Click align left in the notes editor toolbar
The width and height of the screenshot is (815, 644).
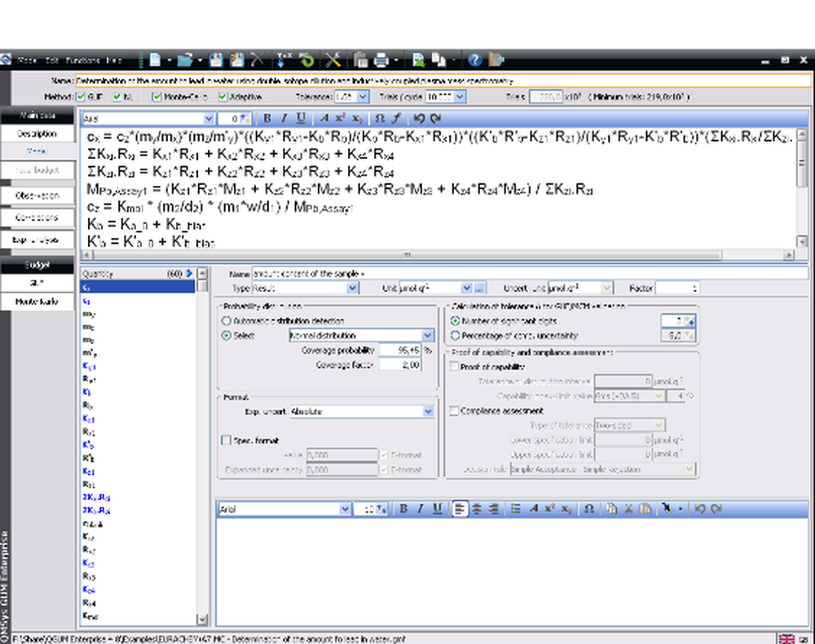click(460, 509)
